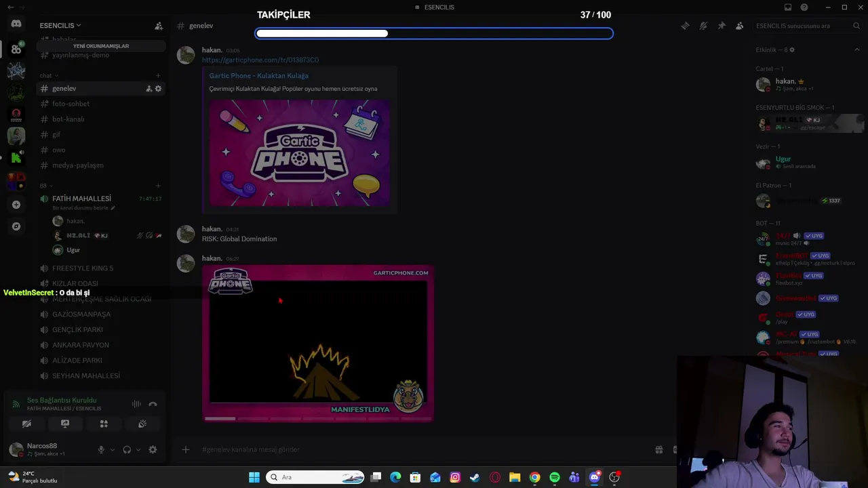Image resolution: width=868 pixels, height=488 pixels.
Task: Launch Google Chrome from the taskbar
Action: (535, 477)
